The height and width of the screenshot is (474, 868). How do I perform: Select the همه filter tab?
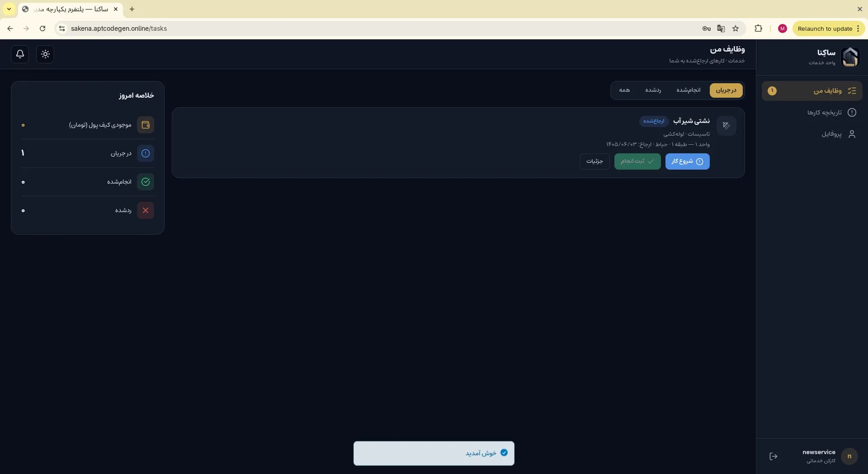click(x=624, y=90)
